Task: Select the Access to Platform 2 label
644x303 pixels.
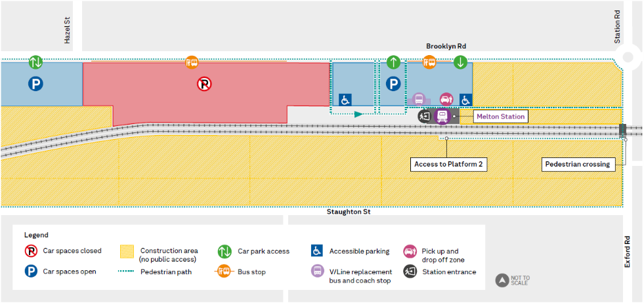Action: (x=449, y=164)
